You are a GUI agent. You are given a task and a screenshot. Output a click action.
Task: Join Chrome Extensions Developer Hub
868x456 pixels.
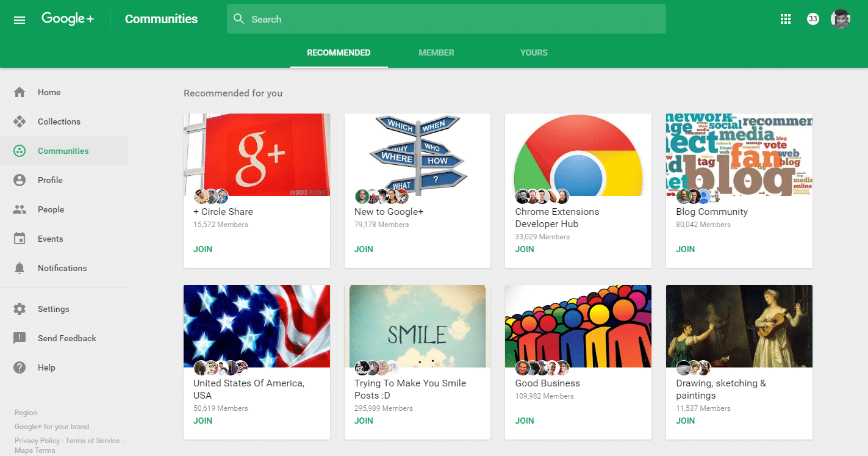point(525,249)
